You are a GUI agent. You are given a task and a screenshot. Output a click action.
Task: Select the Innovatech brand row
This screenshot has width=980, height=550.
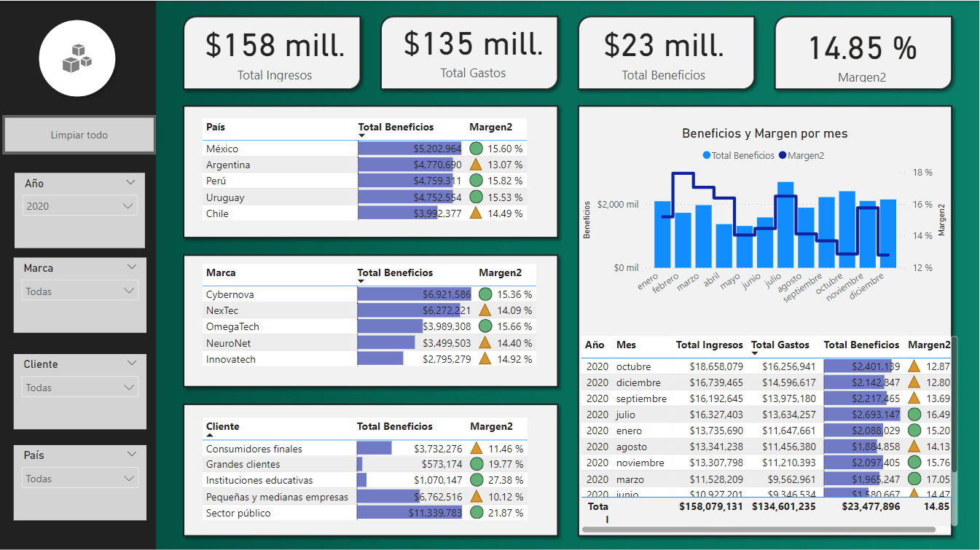pyautogui.click(x=369, y=358)
